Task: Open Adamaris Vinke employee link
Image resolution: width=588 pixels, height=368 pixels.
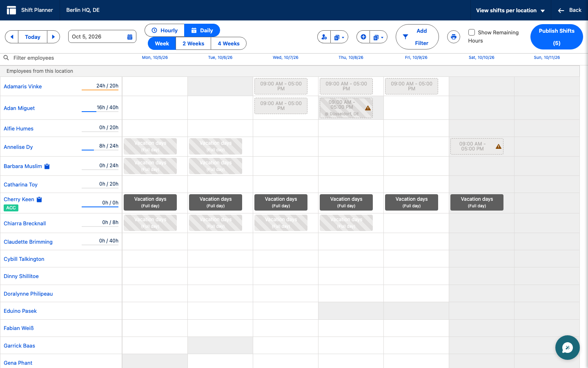Action: coord(23,86)
